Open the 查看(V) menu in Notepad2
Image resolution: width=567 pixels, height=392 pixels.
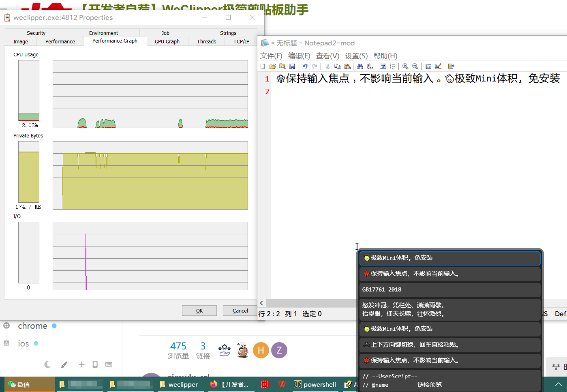click(x=327, y=56)
